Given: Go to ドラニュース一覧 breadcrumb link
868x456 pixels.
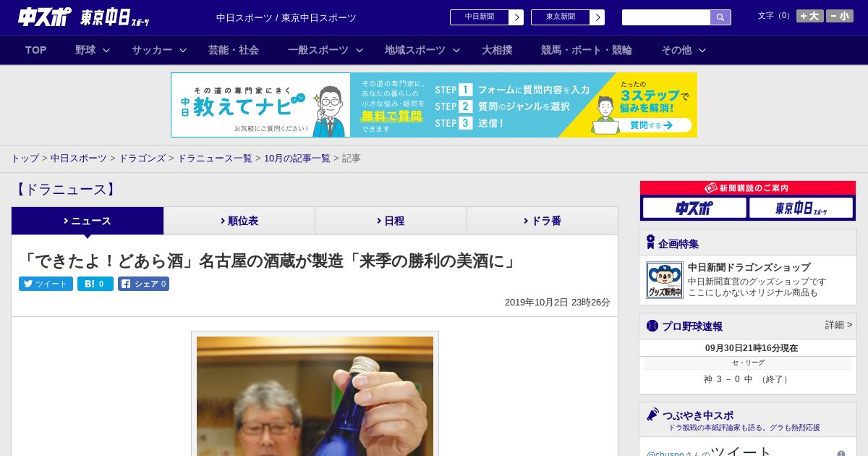Looking at the screenshot, I should point(215,158).
